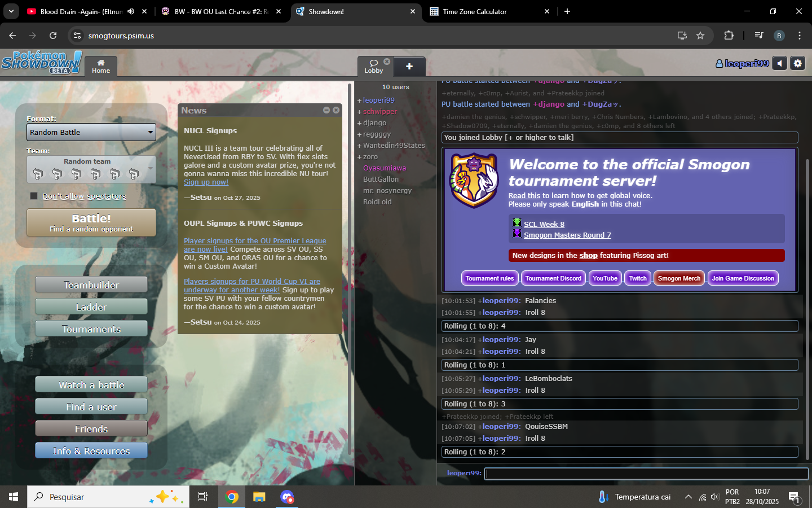
Task: Switch to the Home tab
Action: pyautogui.click(x=101, y=67)
